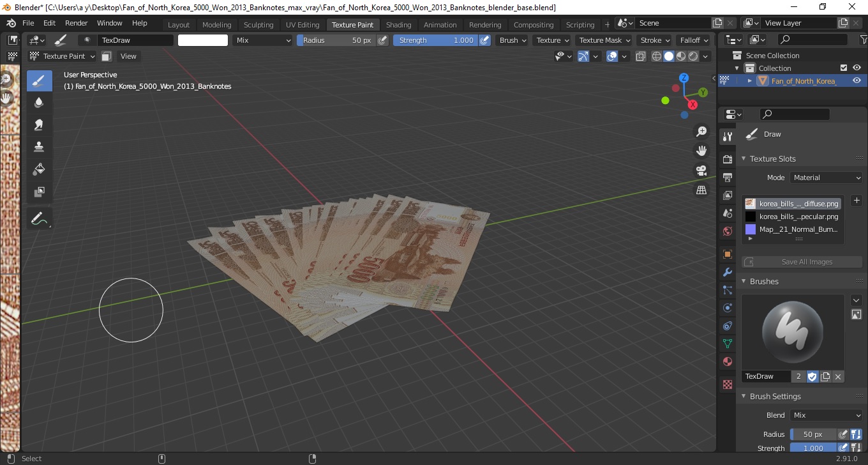
Task: Click Save All Images button
Action: [x=802, y=262]
